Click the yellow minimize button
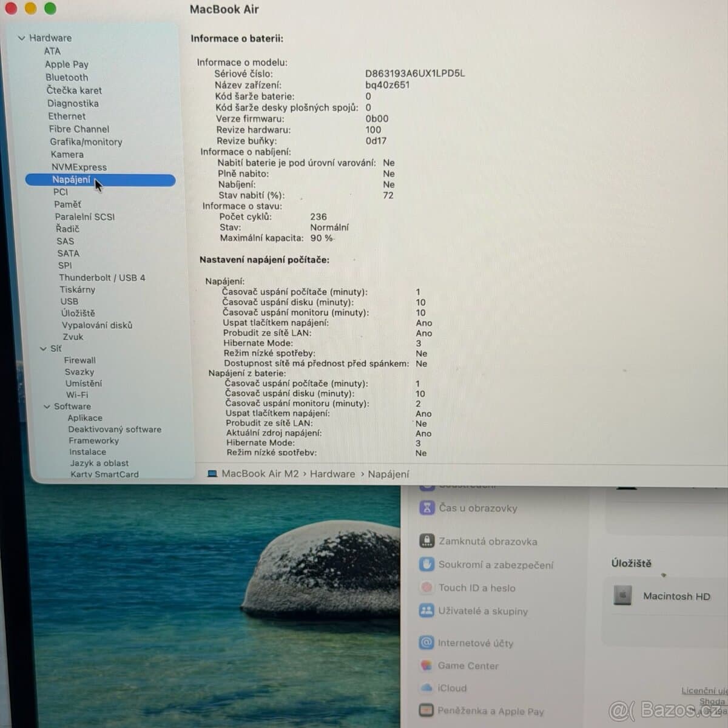 click(30, 8)
